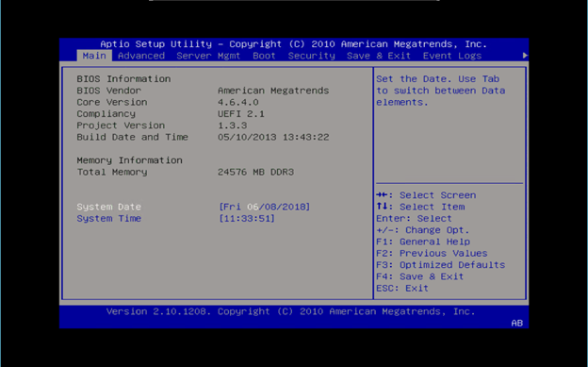Viewport: 588px width, 367px height.
Task: Click the +/-: Change Opt. hint
Action: point(422,230)
